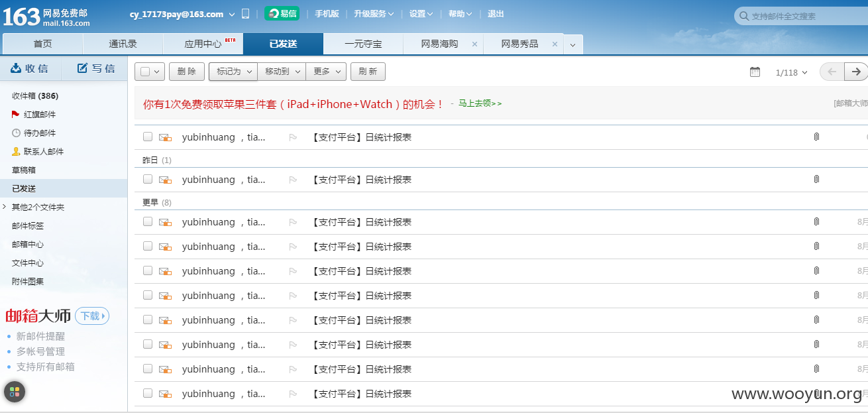Click the magnifier icon in search box
This screenshot has width=868, height=413.
(744, 16)
